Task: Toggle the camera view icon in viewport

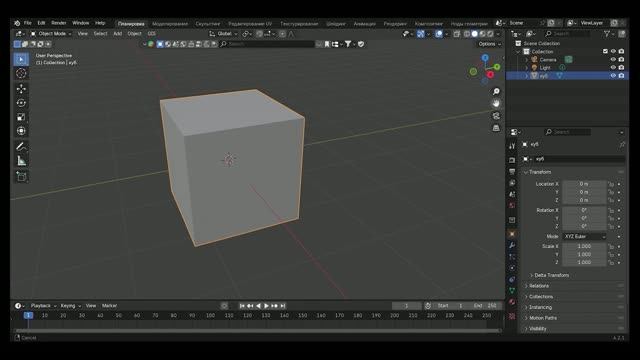Action: (x=496, y=116)
